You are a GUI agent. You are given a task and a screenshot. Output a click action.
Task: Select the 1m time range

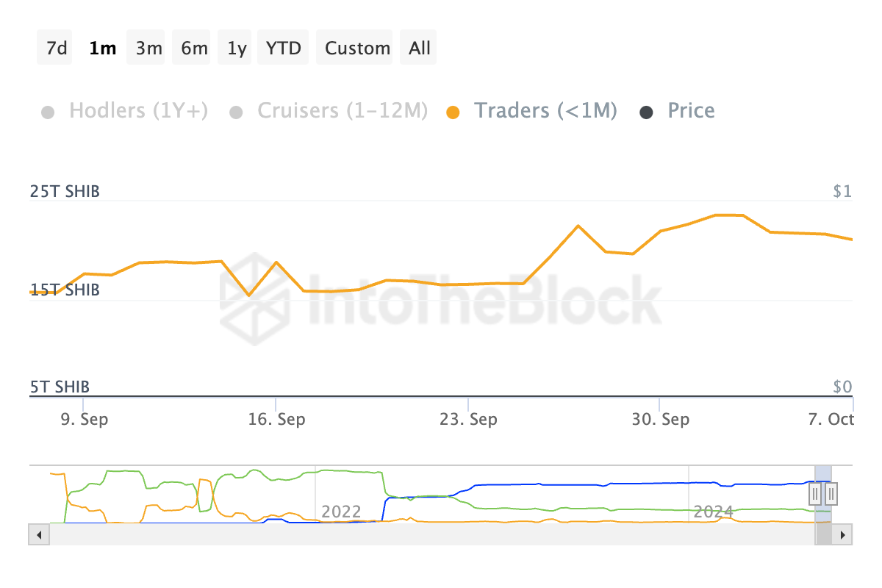pos(101,49)
